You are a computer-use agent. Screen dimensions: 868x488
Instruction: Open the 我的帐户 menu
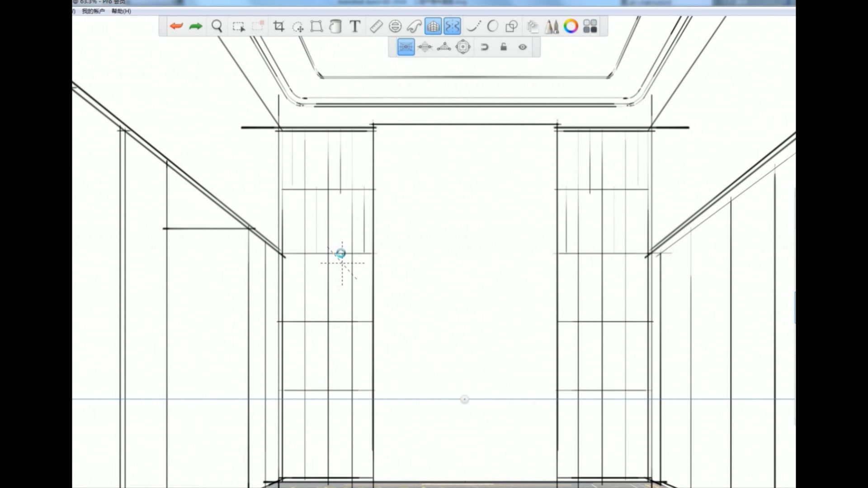tap(93, 11)
